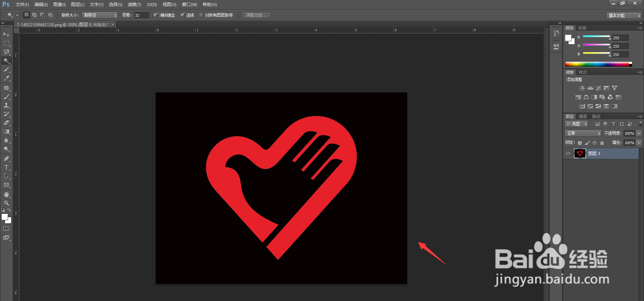Choose New Selection mode in options bar
Image resolution: width=644 pixels, height=301 pixels.
[x=26, y=15]
